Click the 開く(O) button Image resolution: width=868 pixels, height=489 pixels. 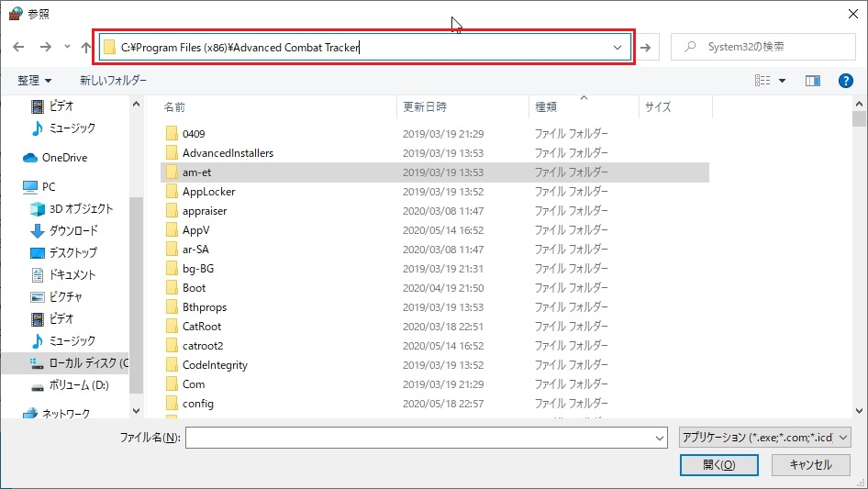click(x=719, y=465)
